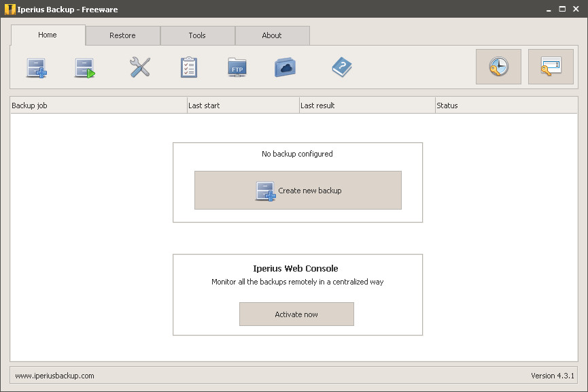Run the selected backup with the green play icon
The height and width of the screenshot is (392, 588).
click(85, 67)
